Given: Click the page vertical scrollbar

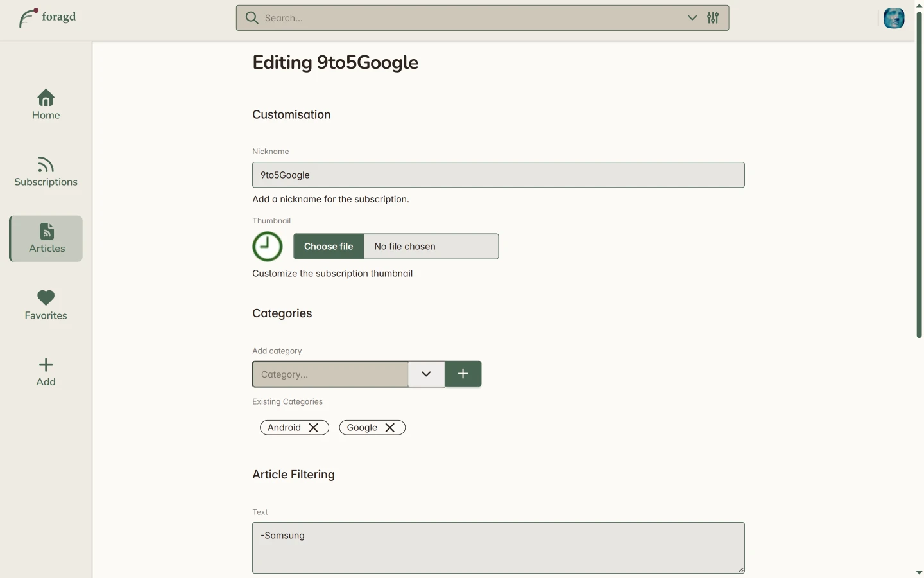Looking at the screenshot, I should pyautogui.click(x=919, y=173).
